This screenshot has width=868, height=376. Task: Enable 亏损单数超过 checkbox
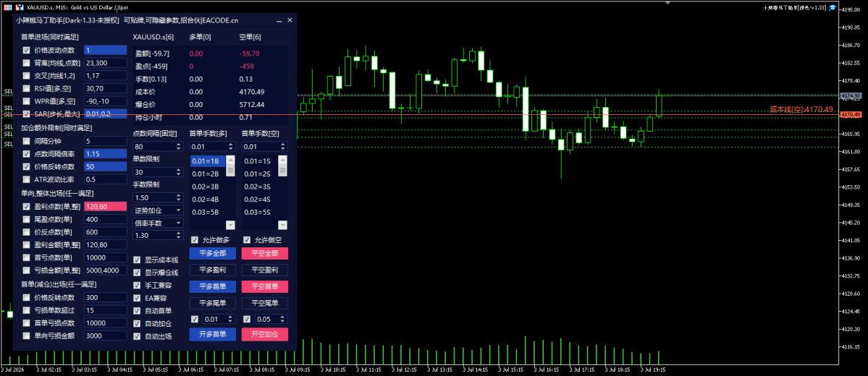point(26,310)
